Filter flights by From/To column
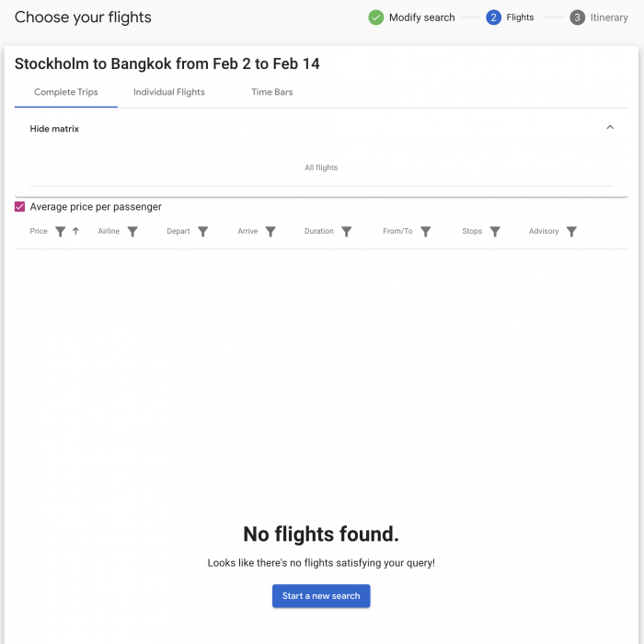This screenshot has height=644, width=644. (426, 232)
